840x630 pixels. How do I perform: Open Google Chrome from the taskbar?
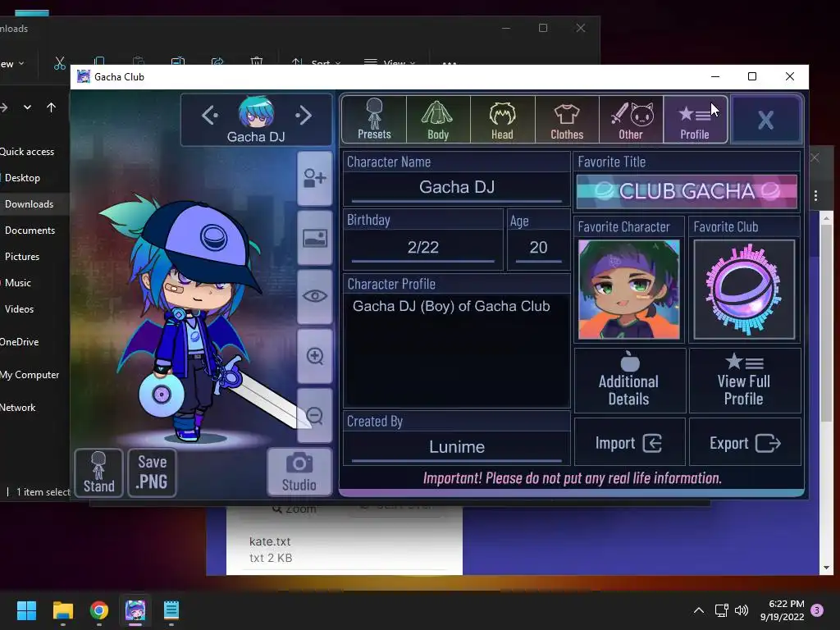pyautogui.click(x=99, y=610)
